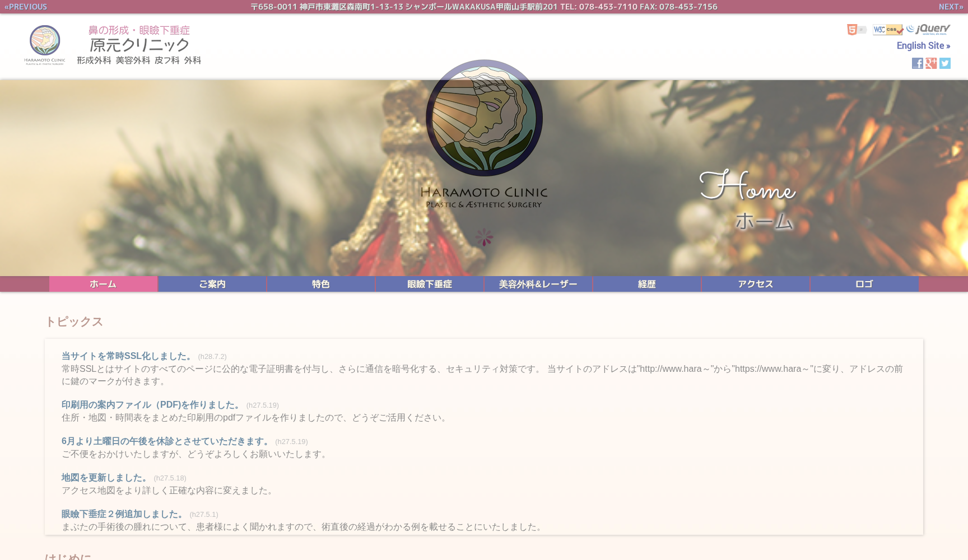Open the 特色 navigation tab

click(321, 284)
